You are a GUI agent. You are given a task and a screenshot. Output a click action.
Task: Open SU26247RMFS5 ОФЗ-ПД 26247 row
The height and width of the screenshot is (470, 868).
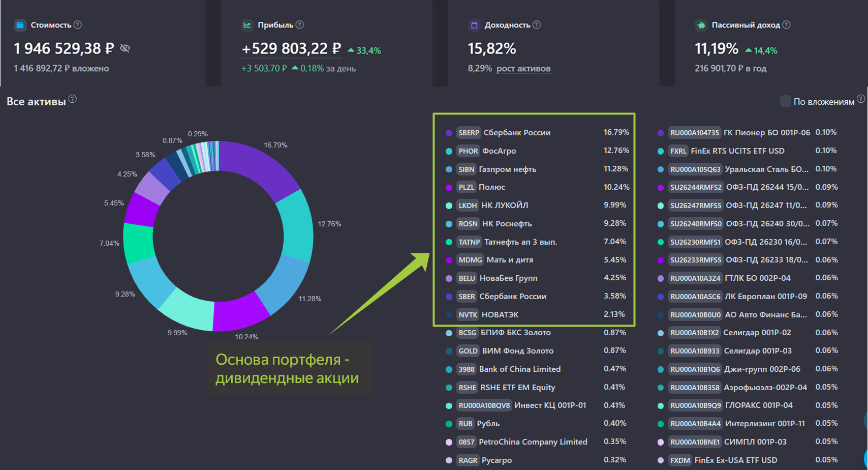pyautogui.click(x=748, y=205)
